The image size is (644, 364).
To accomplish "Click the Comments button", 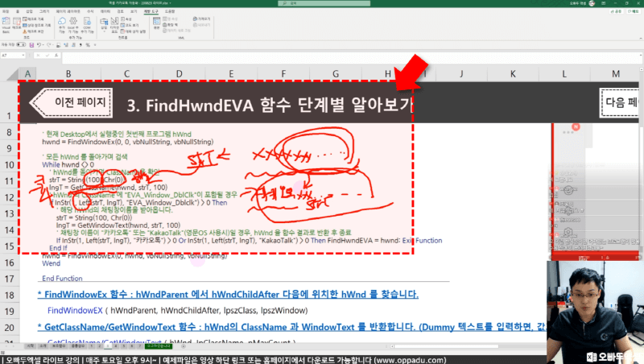I will pos(634,11).
